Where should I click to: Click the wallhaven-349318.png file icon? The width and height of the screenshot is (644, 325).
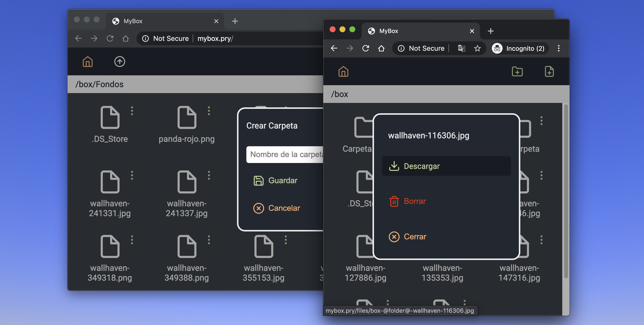pyautogui.click(x=110, y=246)
